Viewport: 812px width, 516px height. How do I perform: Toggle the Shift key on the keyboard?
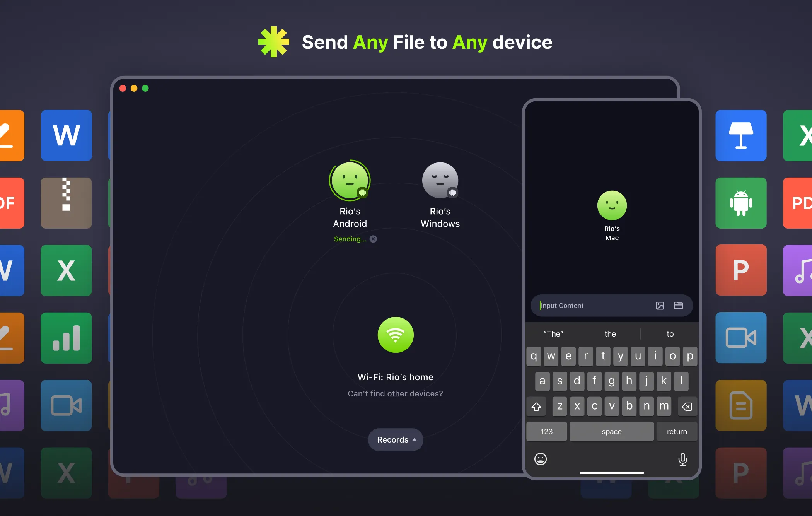(536, 406)
